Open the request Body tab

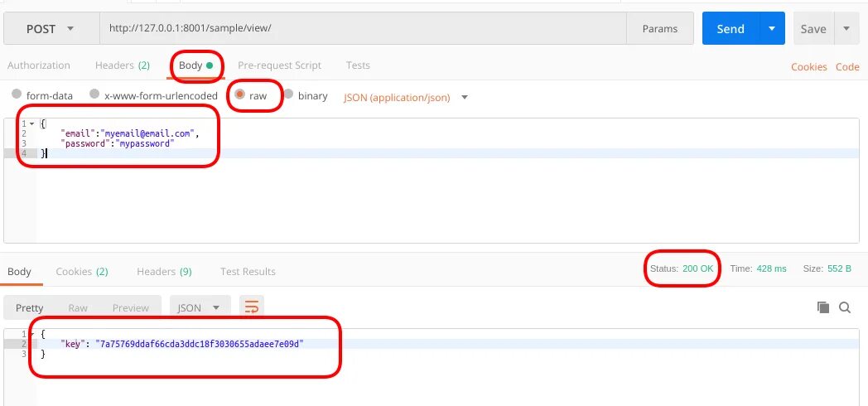pyautogui.click(x=195, y=65)
